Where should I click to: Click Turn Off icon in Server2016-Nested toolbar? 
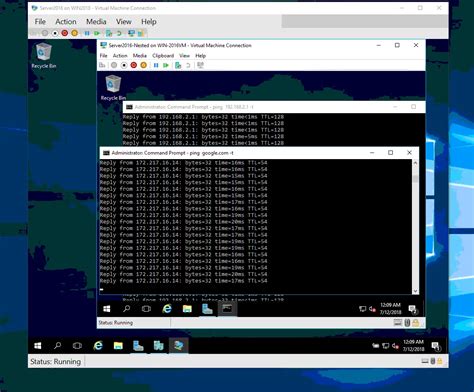click(x=124, y=65)
